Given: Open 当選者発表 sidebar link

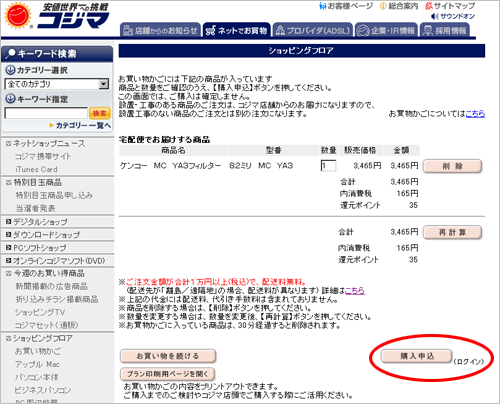Looking at the screenshot, I should pyautogui.click(x=36, y=209).
